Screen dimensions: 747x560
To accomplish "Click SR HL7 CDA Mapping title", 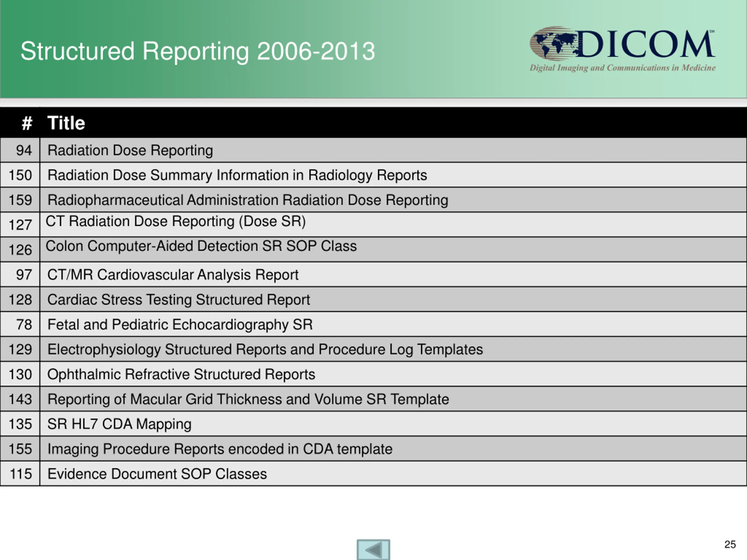I will click(x=119, y=424).
